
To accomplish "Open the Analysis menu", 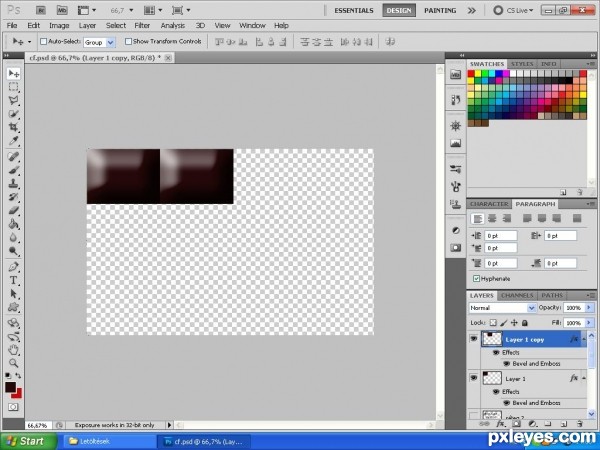I will tap(173, 26).
